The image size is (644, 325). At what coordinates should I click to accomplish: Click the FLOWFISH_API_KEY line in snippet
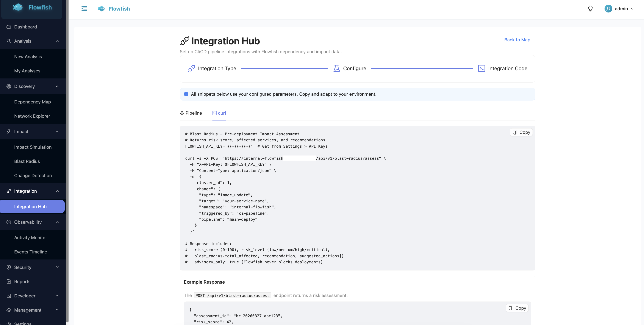256,146
